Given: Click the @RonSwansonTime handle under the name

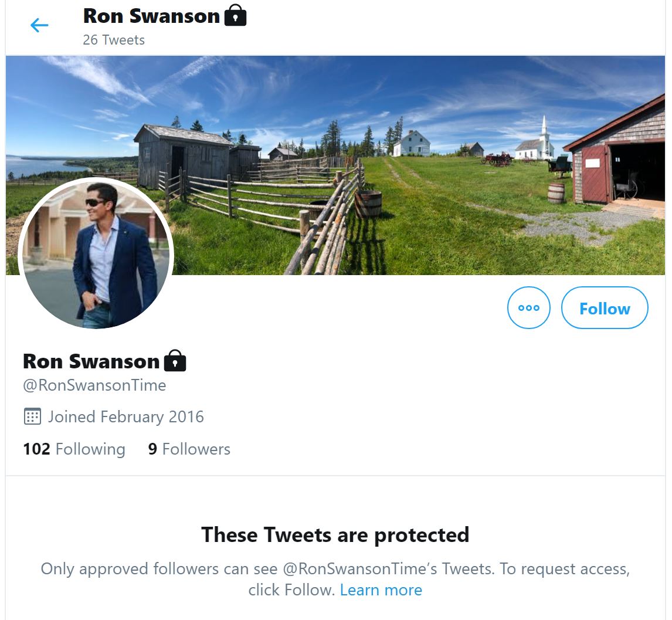Looking at the screenshot, I should 94,385.
